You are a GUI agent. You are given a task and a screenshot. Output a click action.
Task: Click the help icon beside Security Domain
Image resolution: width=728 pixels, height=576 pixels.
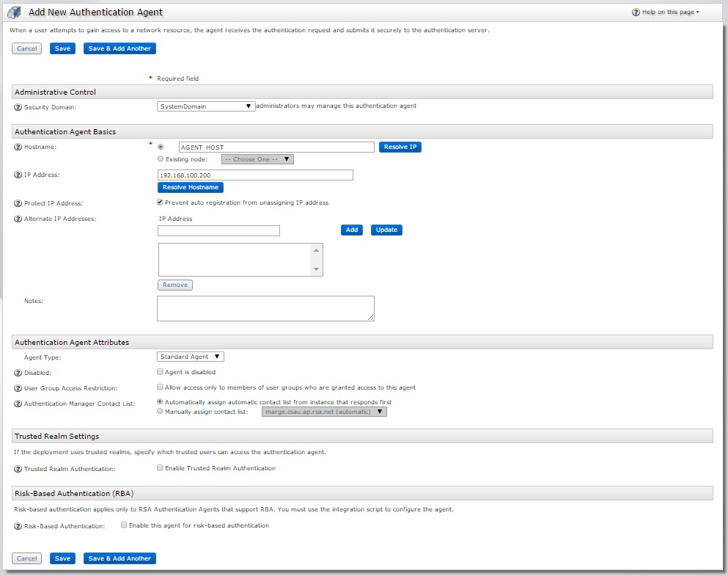tap(18, 106)
